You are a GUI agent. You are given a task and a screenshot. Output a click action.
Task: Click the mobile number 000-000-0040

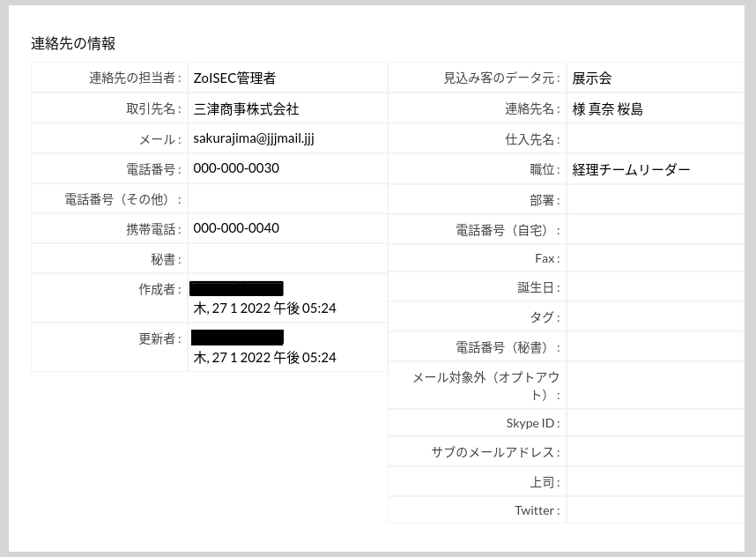235,228
